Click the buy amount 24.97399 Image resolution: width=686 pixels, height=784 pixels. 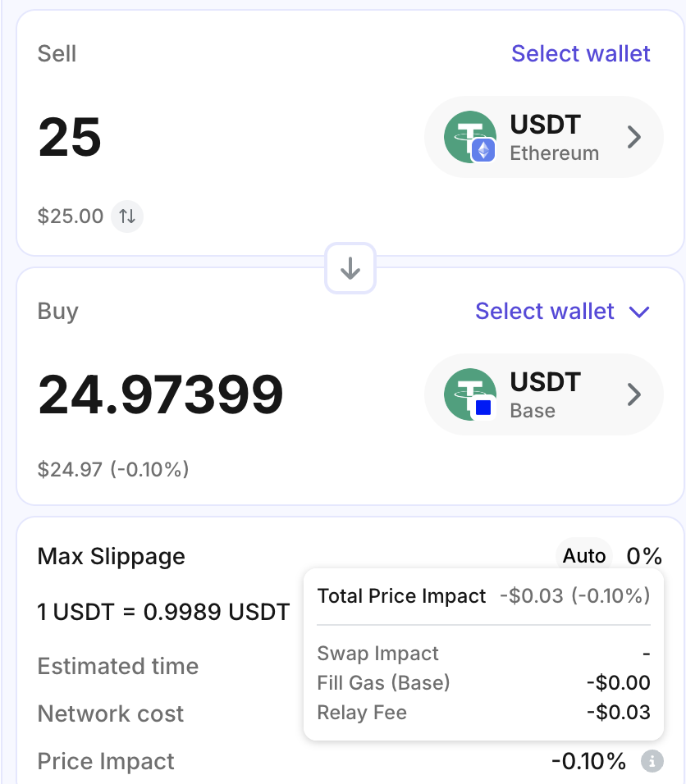click(161, 394)
